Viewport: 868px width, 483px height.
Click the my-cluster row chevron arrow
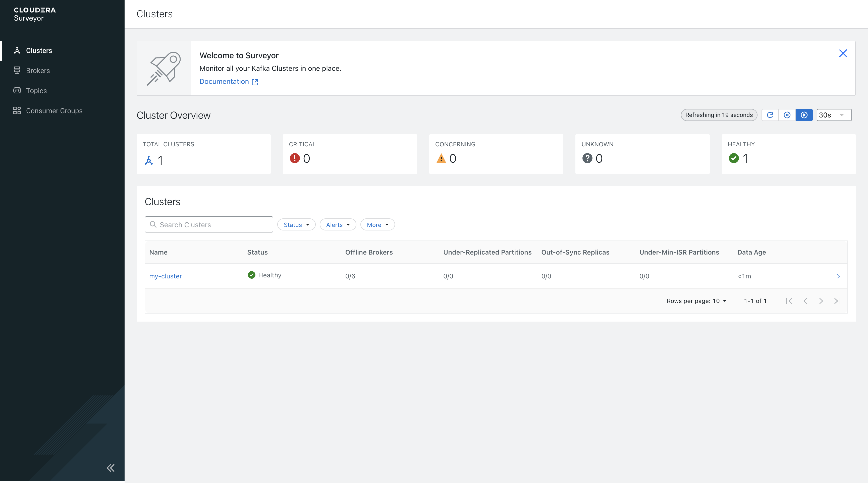pyautogui.click(x=838, y=276)
